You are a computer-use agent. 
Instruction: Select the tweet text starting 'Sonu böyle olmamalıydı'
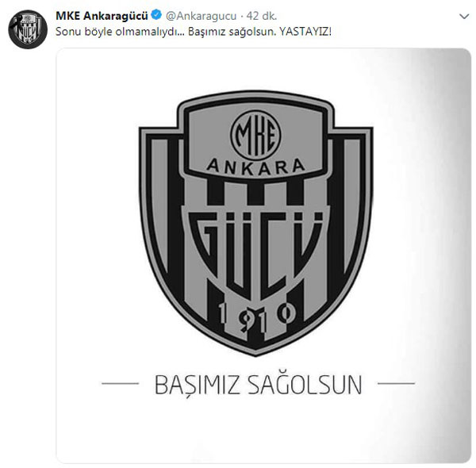click(x=194, y=32)
